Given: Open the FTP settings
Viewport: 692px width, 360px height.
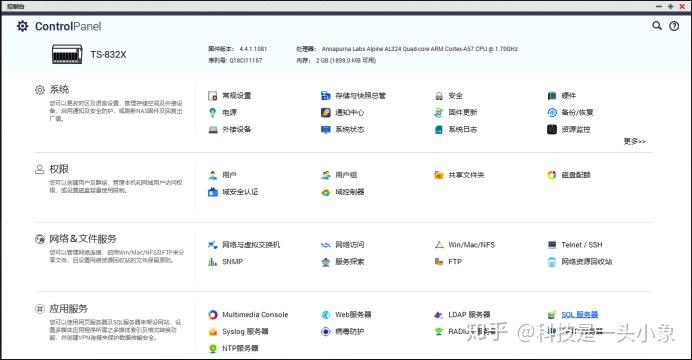Looking at the screenshot, I should pos(448,262).
